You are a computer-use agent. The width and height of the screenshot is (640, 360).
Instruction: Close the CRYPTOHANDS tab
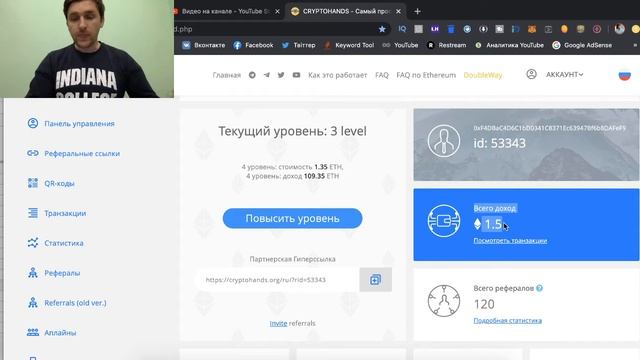(x=398, y=11)
